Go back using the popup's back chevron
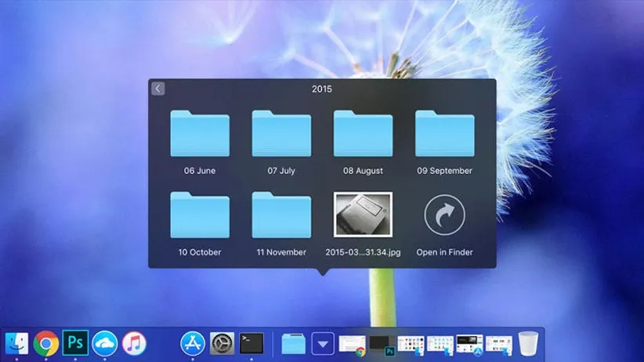 (157, 89)
